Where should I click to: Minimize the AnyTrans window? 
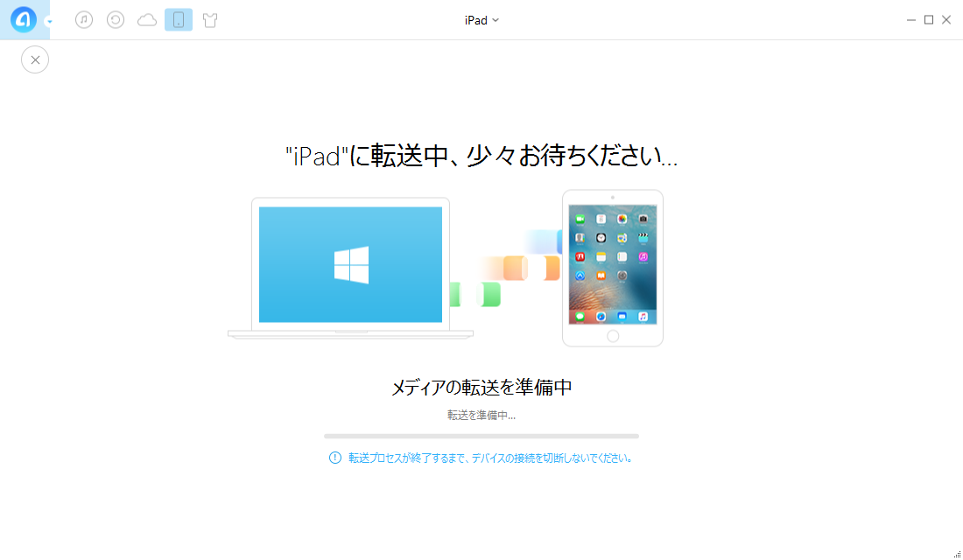pos(910,20)
